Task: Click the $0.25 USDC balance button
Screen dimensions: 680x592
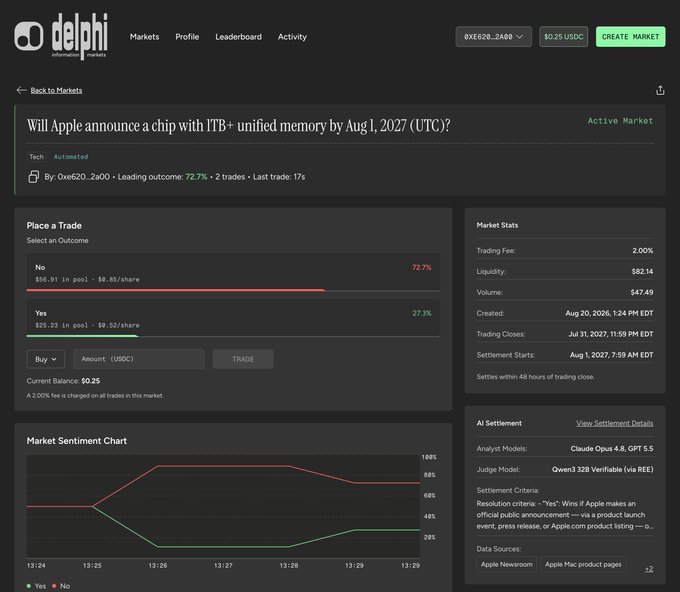Action: pyautogui.click(x=563, y=37)
